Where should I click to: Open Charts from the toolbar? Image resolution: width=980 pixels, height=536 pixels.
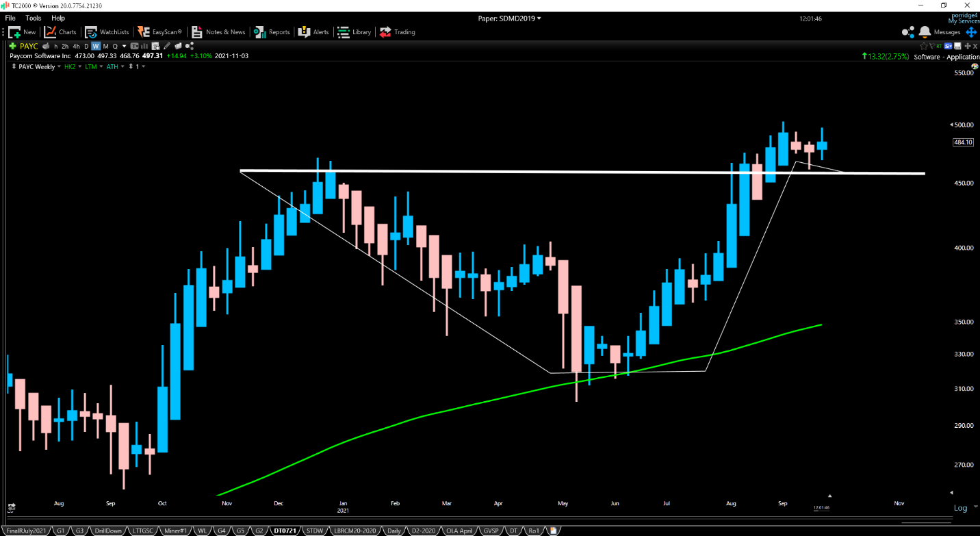[x=60, y=32]
